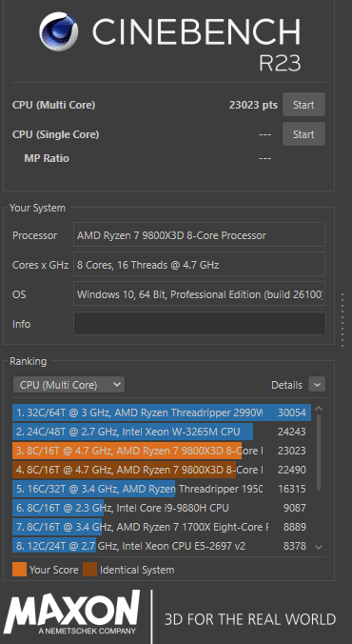Click the CPU (Multi Core) test label
The height and width of the screenshot is (644, 352).
tap(53, 105)
